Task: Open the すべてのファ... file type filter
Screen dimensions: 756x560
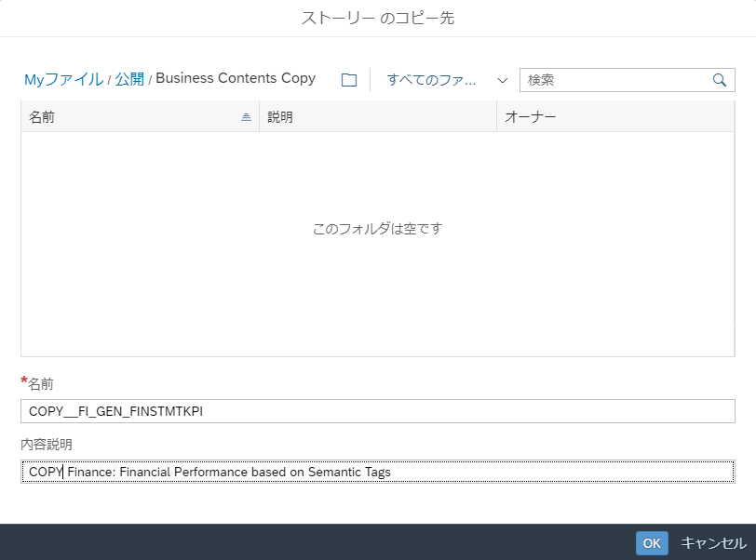Action: 432,80
